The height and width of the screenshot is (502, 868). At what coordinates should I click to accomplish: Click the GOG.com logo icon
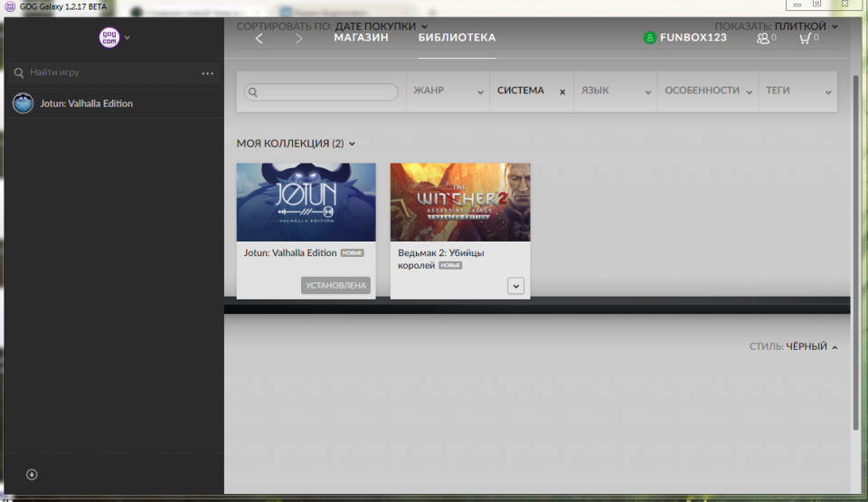pos(109,37)
